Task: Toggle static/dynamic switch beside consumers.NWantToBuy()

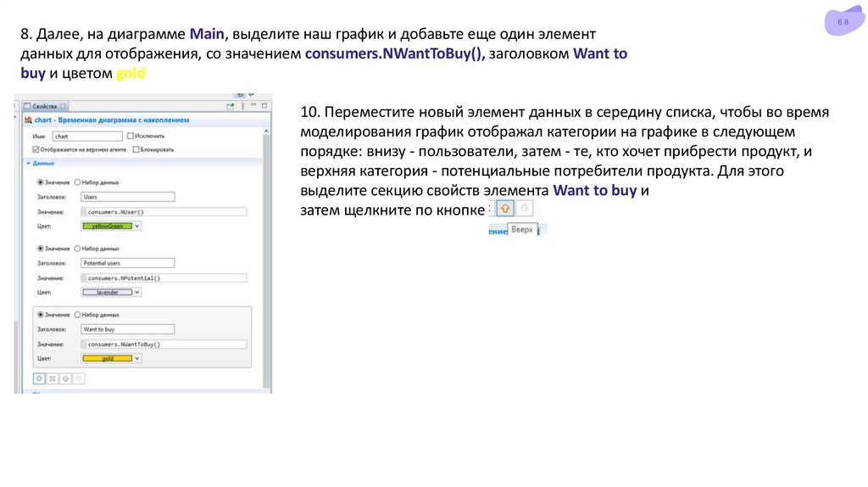Action: coord(84,344)
